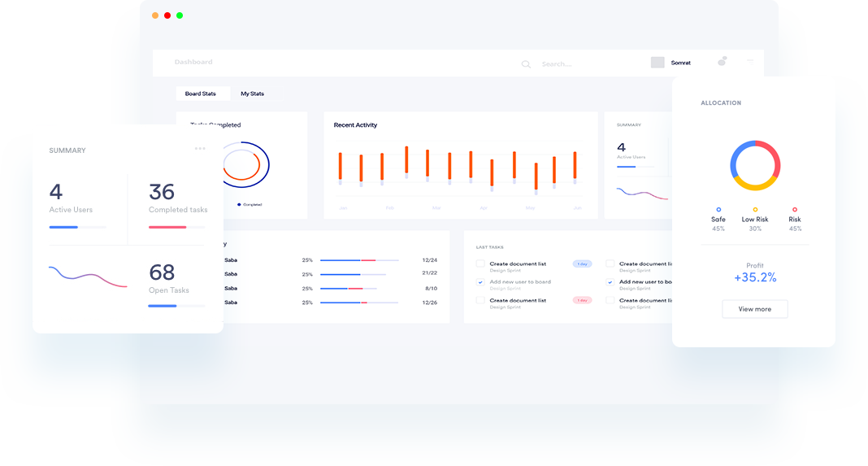The width and height of the screenshot is (868, 466).
Task: Click the View more button
Action: (754, 309)
